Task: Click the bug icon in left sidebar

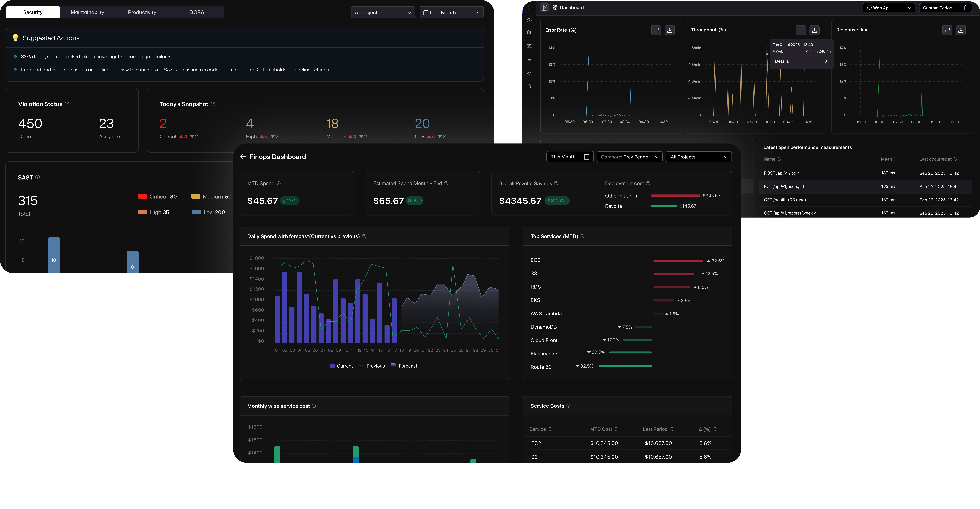Action: tap(529, 33)
